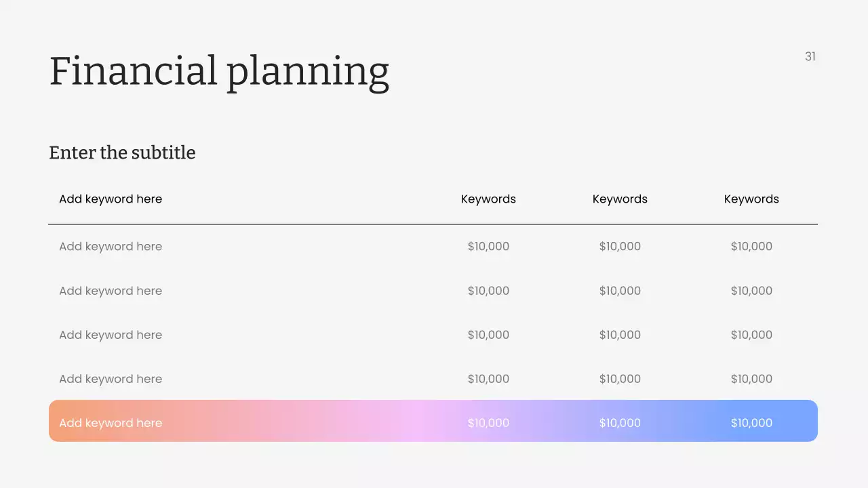Select second data row $10,000 under middle Keywords

tap(620, 291)
